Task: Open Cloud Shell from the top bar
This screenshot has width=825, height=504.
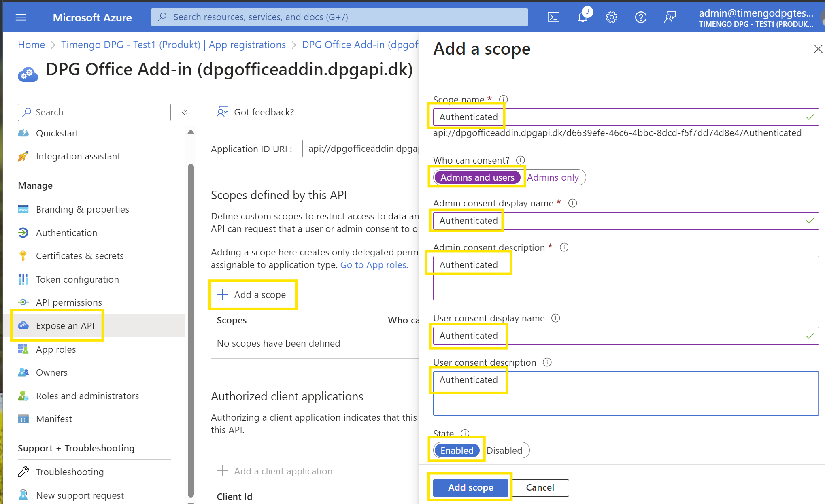Action: pos(553,17)
